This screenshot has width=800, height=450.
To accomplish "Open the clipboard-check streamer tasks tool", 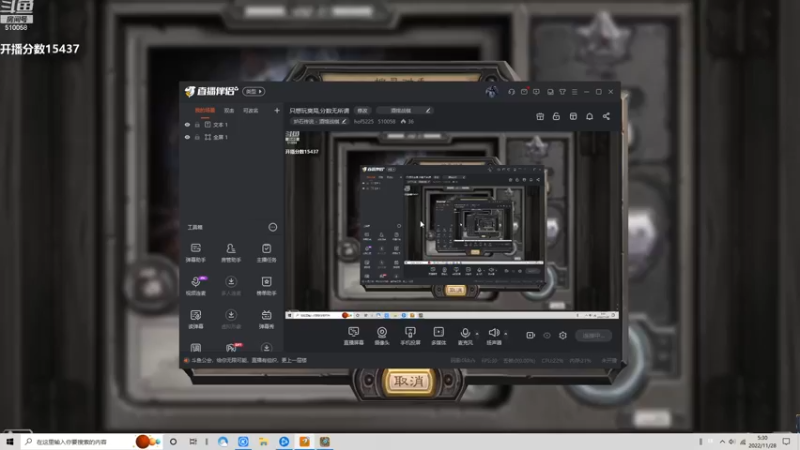I will [266, 253].
